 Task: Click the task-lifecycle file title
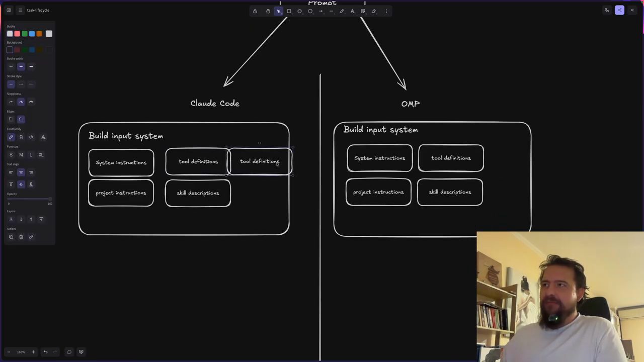[x=38, y=10]
